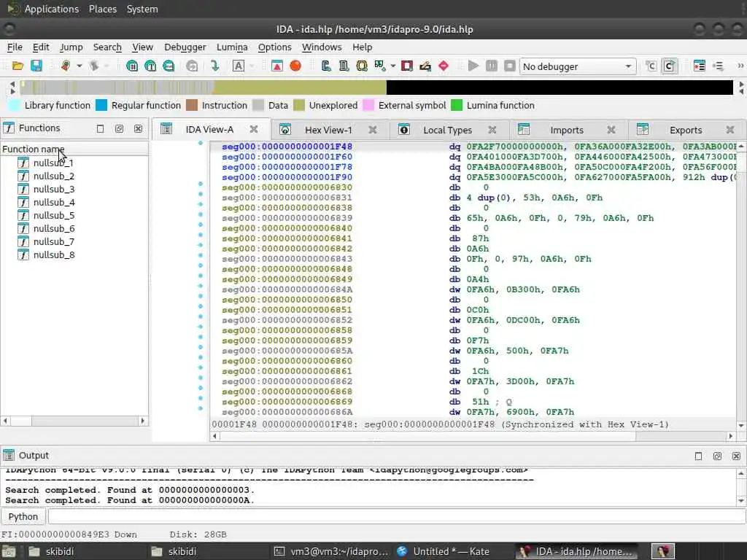Open the No debugger dropdown
747x560 pixels.
[x=578, y=66]
